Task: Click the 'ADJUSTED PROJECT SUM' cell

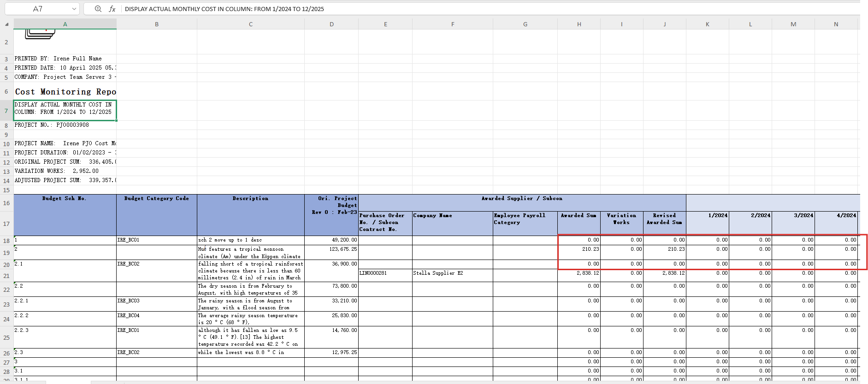Action: (65, 180)
